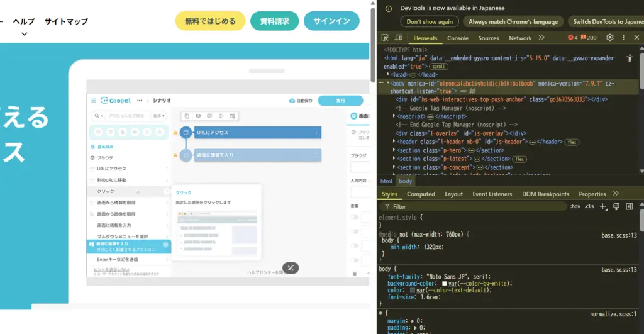Show more Styles sidebar tabs chevron

[616, 194]
